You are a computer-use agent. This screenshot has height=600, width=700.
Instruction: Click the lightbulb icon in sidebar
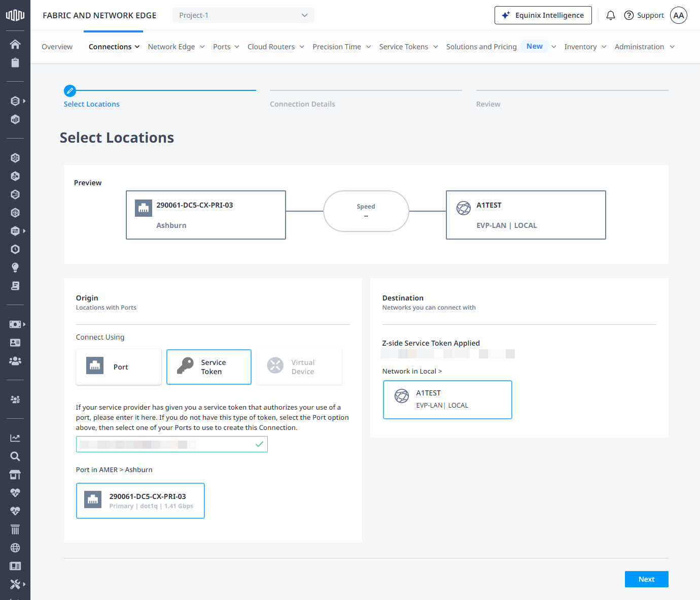15,268
